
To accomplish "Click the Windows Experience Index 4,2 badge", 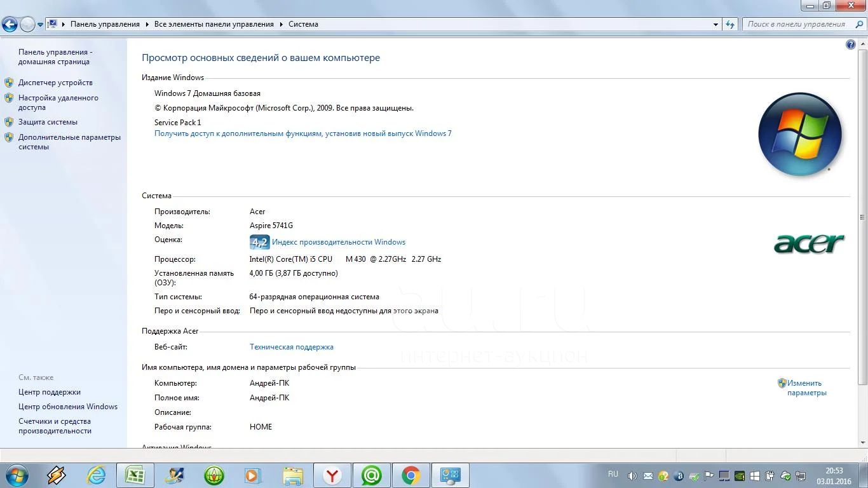I will (x=259, y=242).
